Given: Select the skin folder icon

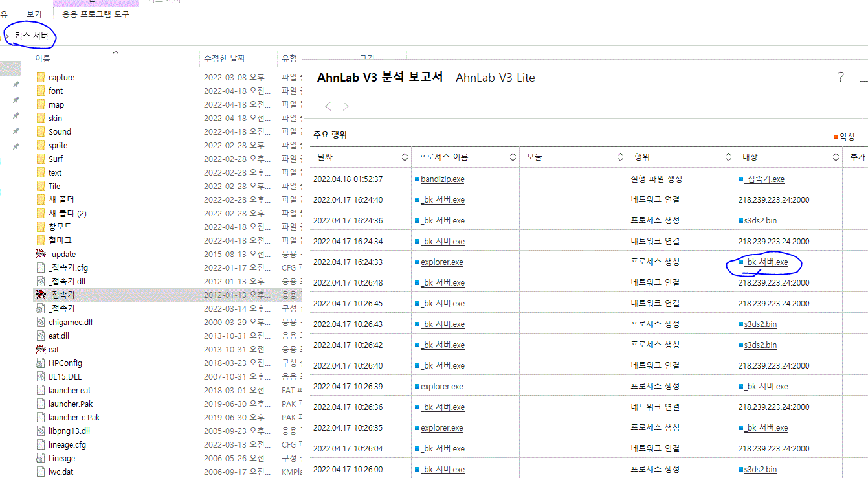Looking at the screenshot, I should pos(41,118).
